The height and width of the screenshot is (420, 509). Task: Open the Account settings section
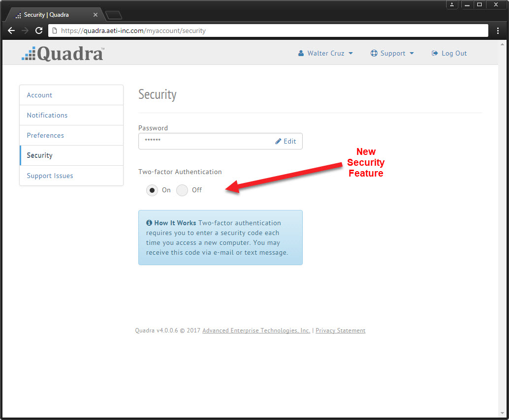(71, 95)
